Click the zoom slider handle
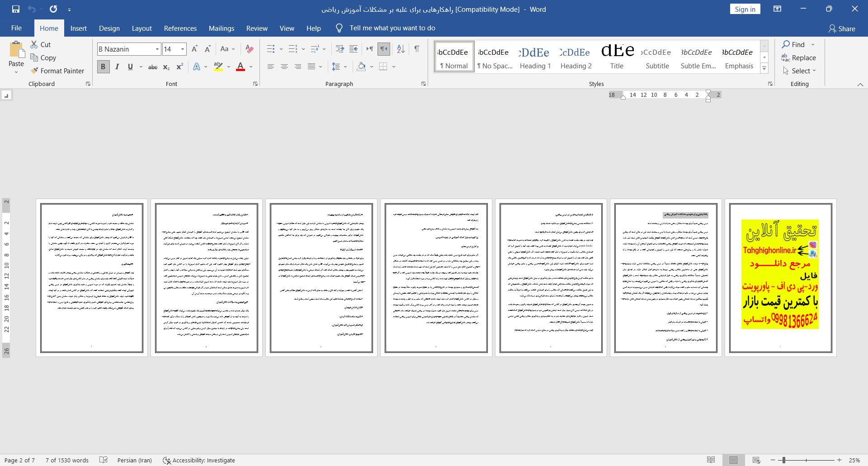The width and height of the screenshot is (868, 466). tap(783, 460)
